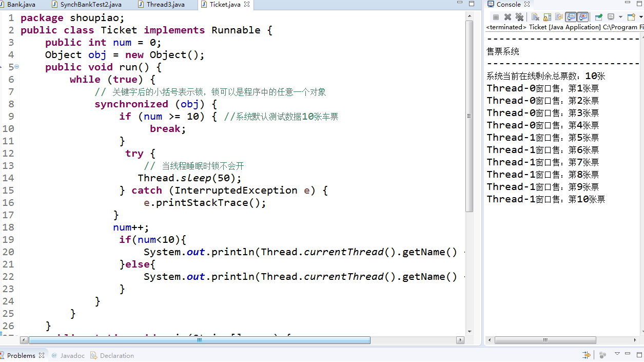Viewport: 644px width, 362px height.
Task: Open the Declaration view tab
Action: 112,355
